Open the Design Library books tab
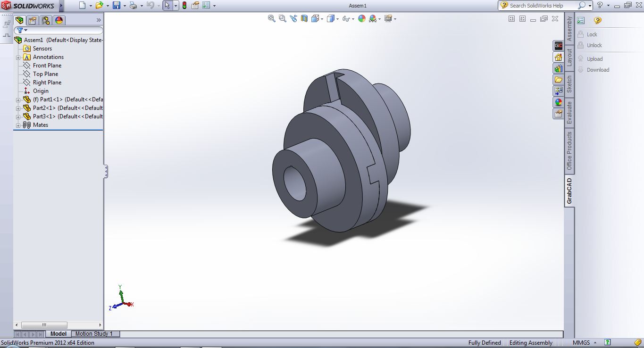Screen dimensions: 644x348 pos(559,68)
